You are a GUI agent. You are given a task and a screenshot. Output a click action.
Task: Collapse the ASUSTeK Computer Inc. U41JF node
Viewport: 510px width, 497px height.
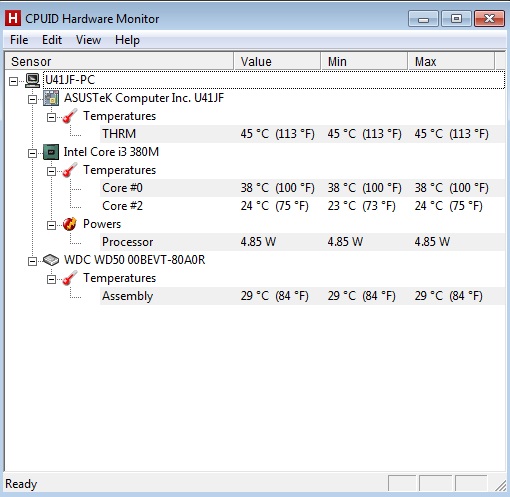click(32, 99)
